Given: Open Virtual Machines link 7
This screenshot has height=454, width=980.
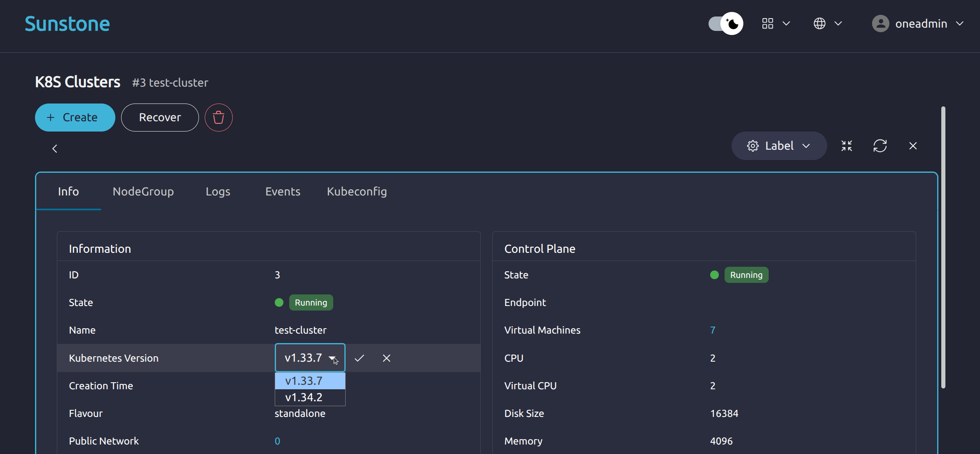Looking at the screenshot, I should point(713,330).
